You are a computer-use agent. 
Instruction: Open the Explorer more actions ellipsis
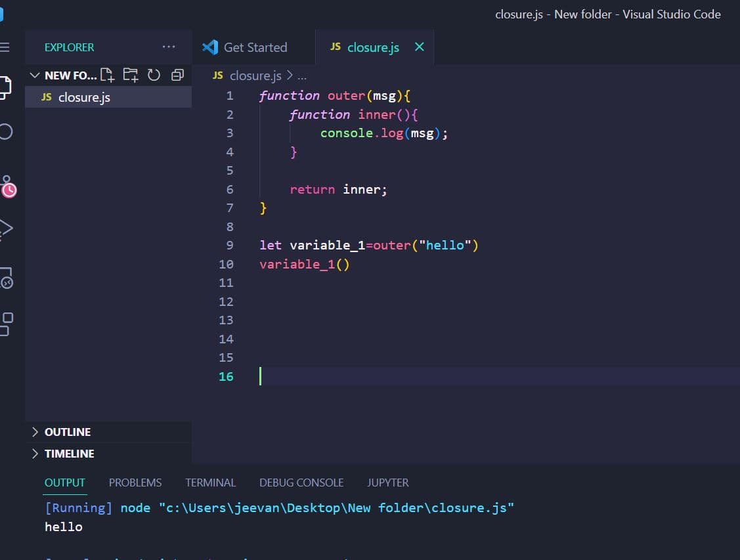[x=169, y=47]
